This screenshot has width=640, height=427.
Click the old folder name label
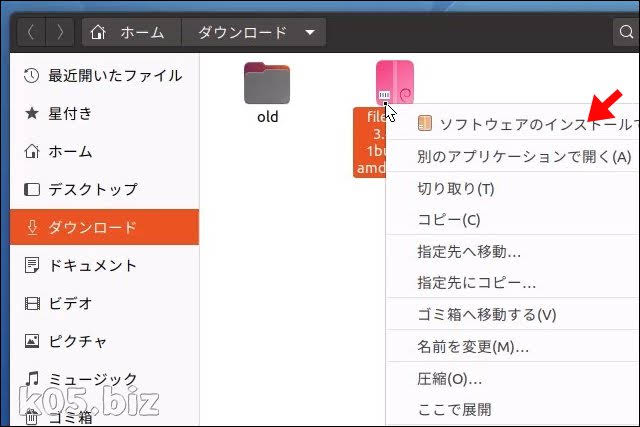point(267,117)
